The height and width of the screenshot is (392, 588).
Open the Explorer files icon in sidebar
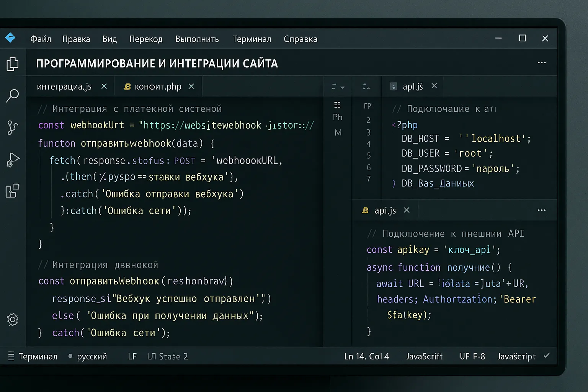pyautogui.click(x=12, y=64)
